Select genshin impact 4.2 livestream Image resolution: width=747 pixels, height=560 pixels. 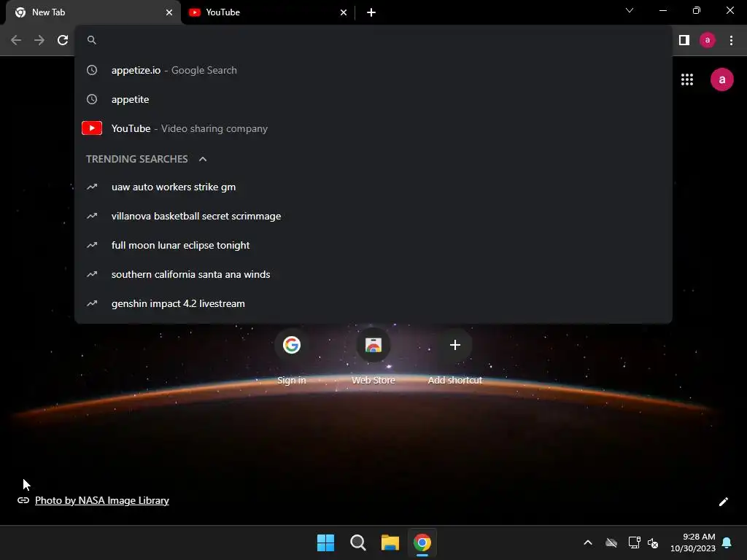click(x=373, y=303)
